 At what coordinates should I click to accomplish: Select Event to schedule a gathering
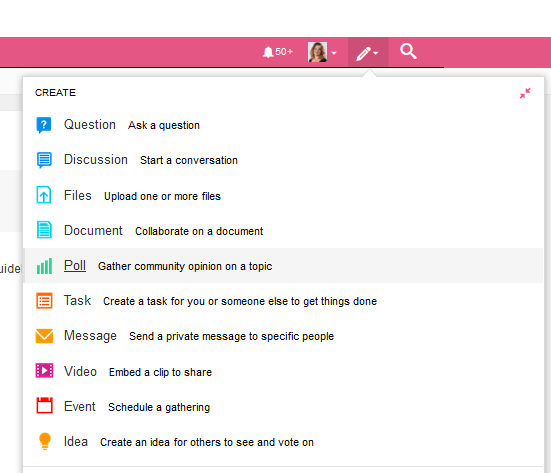80,407
